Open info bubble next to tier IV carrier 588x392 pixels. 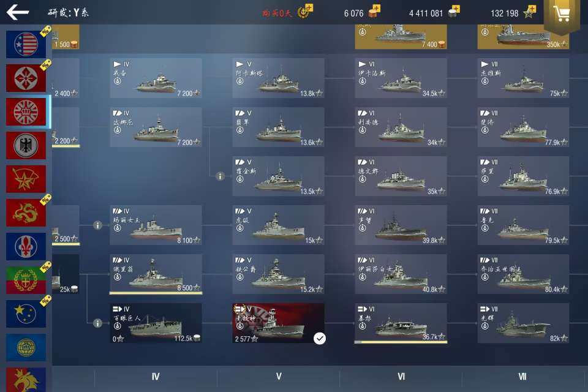[x=97, y=323]
